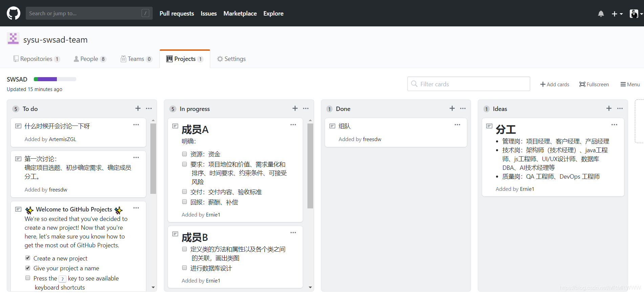Go to Issues in the top nav
This screenshot has height=294, width=644.
(209, 14)
